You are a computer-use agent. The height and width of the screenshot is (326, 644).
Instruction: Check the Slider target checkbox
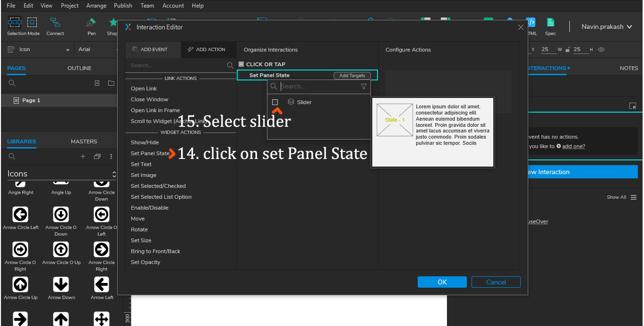click(x=275, y=102)
